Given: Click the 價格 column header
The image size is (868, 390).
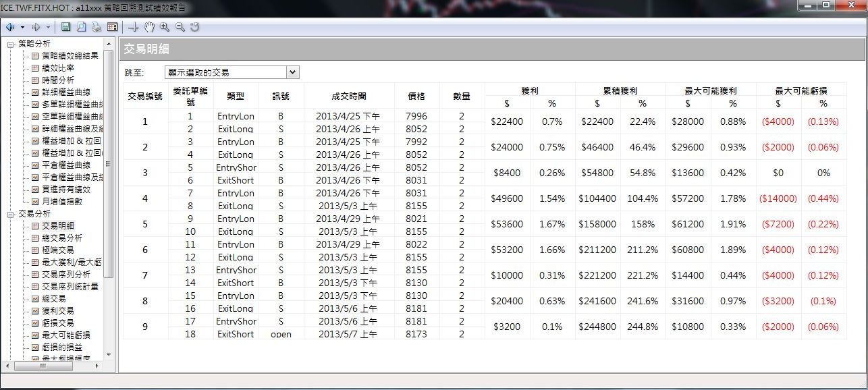Looking at the screenshot, I should pyautogui.click(x=416, y=96).
